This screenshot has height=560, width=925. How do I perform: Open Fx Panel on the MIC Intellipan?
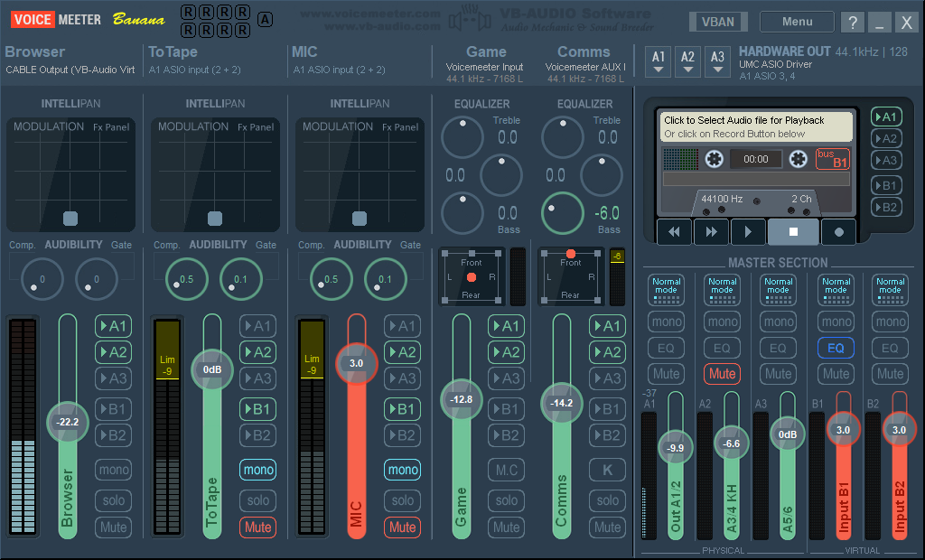400,126
